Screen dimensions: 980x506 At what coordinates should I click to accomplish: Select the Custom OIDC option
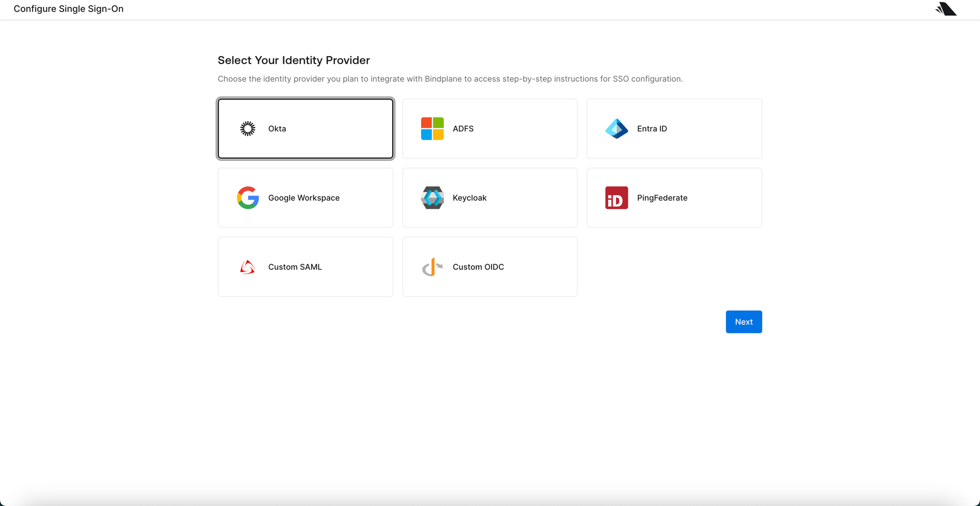click(x=490, y=267)
